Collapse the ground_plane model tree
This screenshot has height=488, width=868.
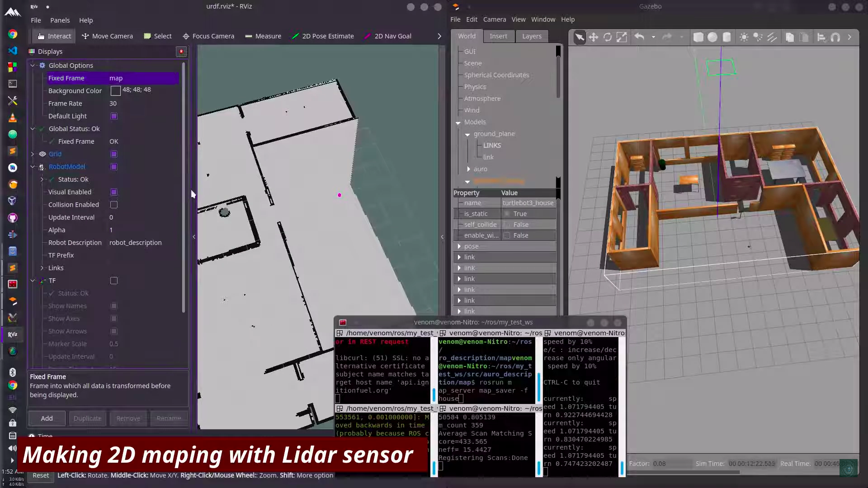coord(467,134)
